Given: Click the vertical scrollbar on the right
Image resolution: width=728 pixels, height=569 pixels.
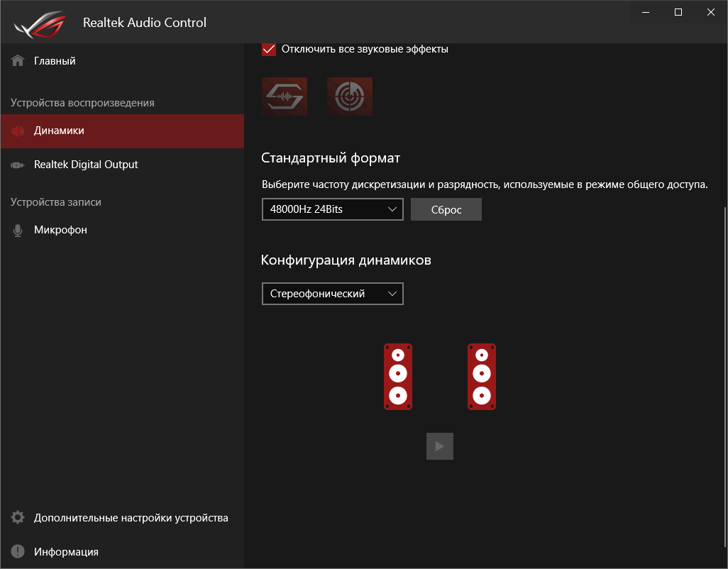Looking at the screenshot, I should point(724,377).
